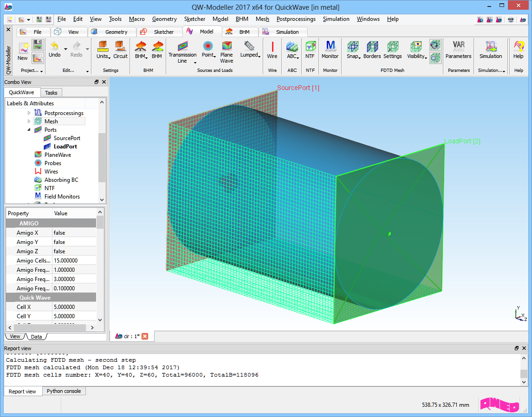This screenshot has height=417, width=532.
Task: Collapse the Ports tree node
Action: [x=29, y=129]
